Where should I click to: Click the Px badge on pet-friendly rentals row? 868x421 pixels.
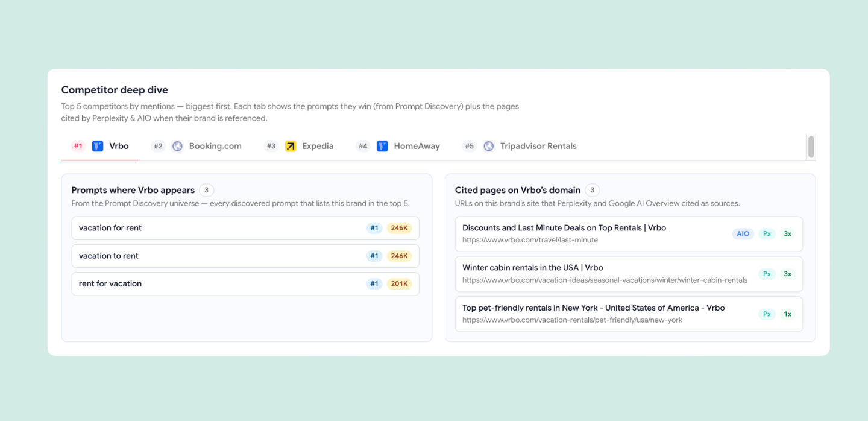point(767,314)
